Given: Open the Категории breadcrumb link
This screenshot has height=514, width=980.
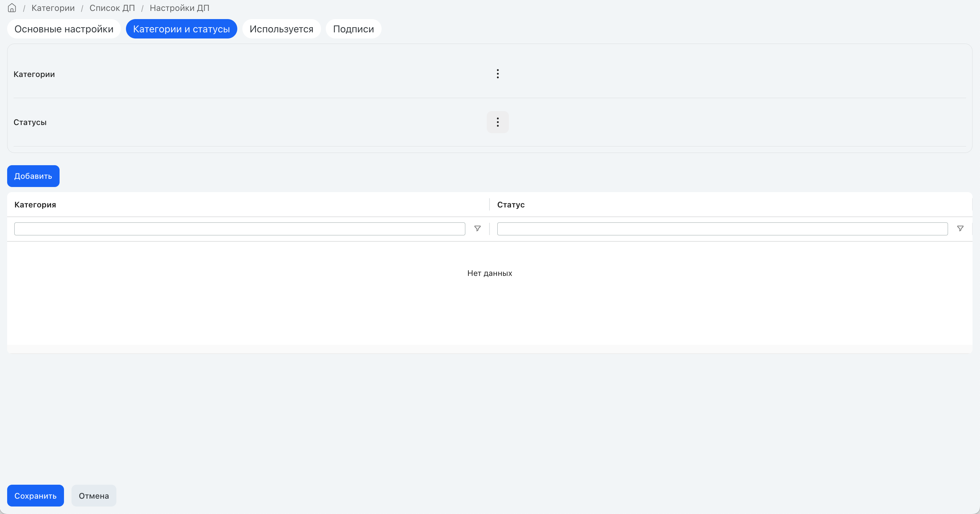Looking at the screenshot, I should coord(53,8).
